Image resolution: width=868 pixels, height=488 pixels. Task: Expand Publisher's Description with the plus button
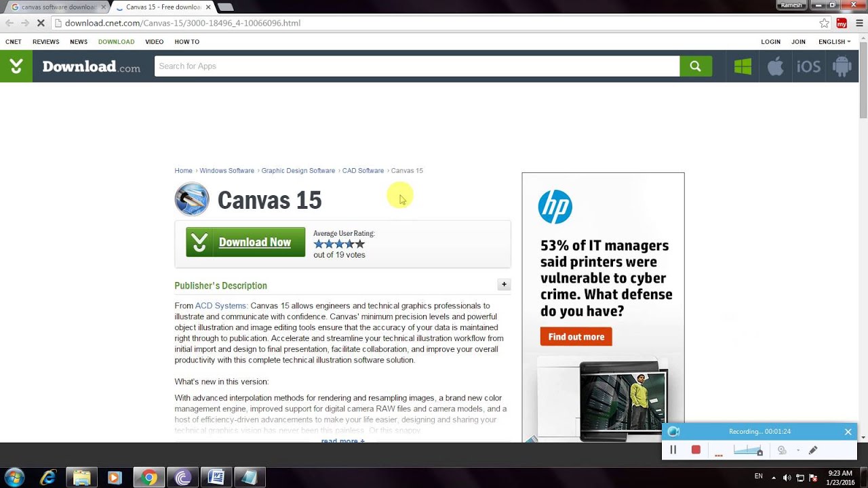[x=504, y=285]
